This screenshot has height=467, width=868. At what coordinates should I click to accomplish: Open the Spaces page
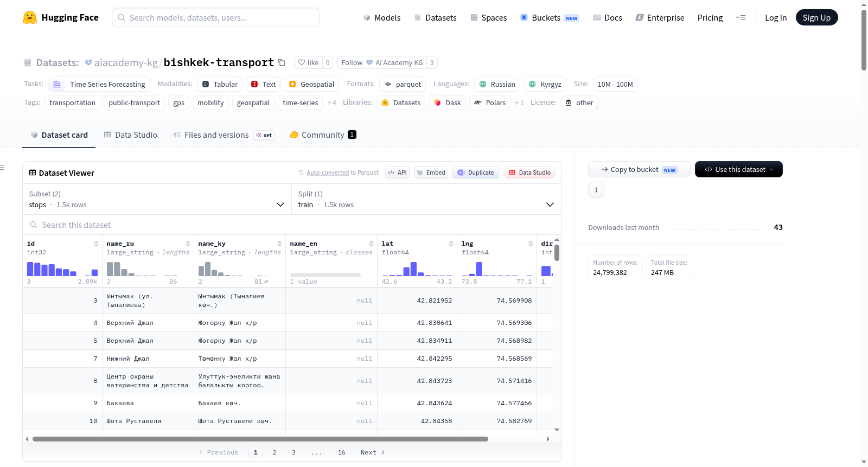point(489,17)
